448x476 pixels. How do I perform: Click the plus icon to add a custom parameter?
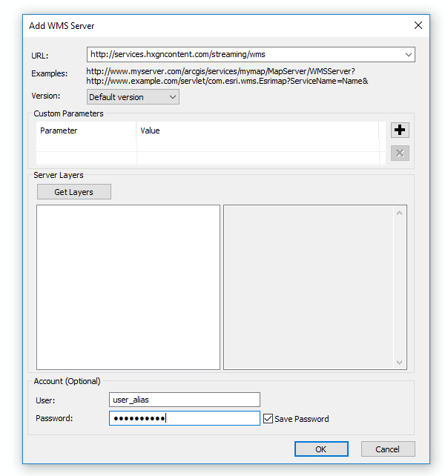click(x=400, y=130)
